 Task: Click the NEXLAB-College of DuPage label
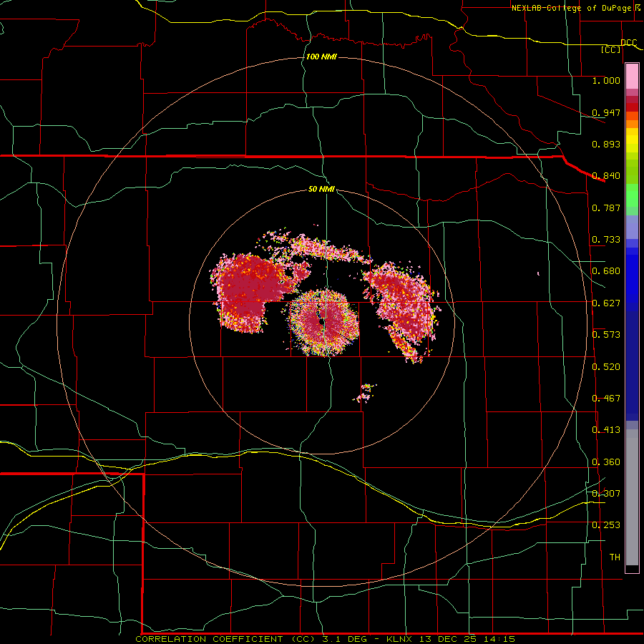click(x=571, y=8)
